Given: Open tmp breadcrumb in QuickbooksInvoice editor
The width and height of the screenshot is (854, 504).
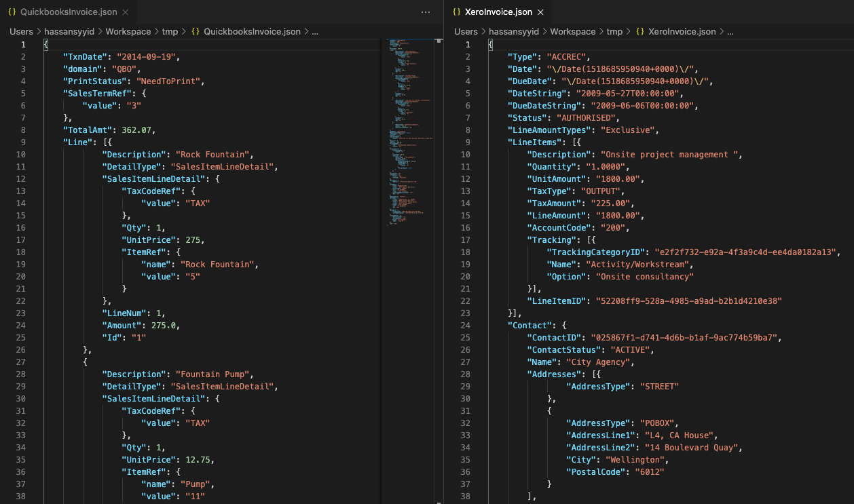Looking at the screenshot, I should pos(170,32).
